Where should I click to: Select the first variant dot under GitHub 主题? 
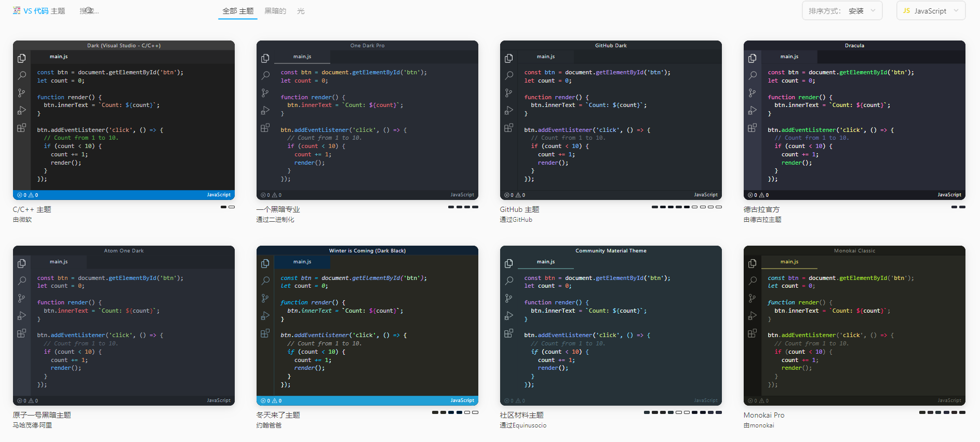(x=654, y=207)
